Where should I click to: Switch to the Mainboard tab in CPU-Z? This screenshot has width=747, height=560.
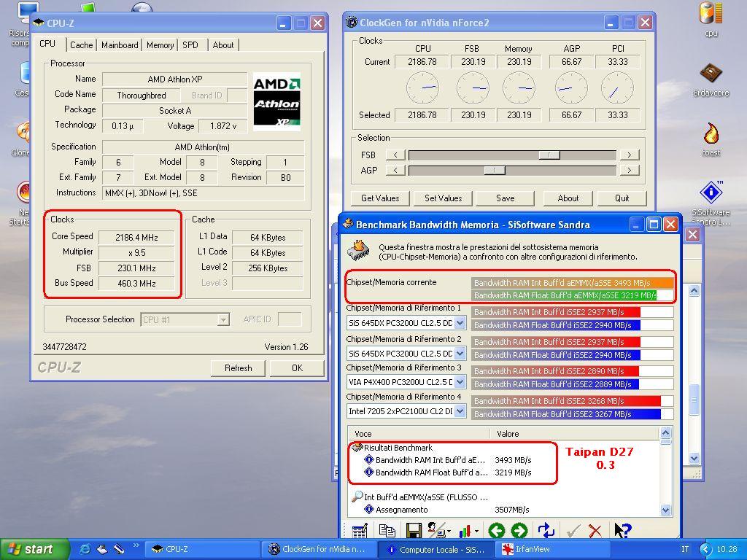coord(120,44)
